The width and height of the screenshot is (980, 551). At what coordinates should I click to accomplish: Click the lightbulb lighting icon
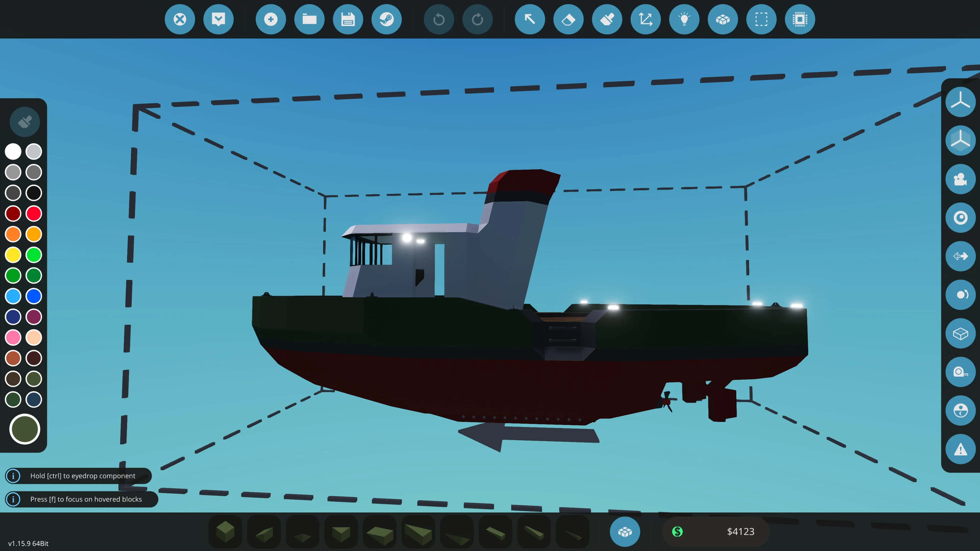684,19
